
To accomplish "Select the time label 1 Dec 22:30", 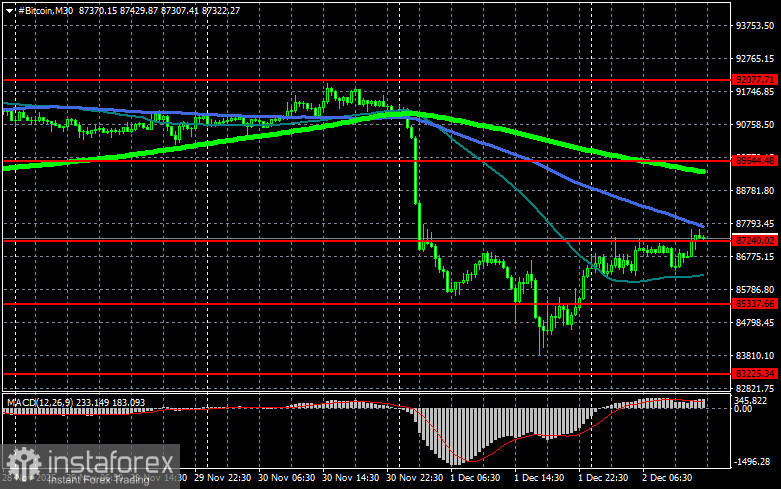I will (603, 478).
